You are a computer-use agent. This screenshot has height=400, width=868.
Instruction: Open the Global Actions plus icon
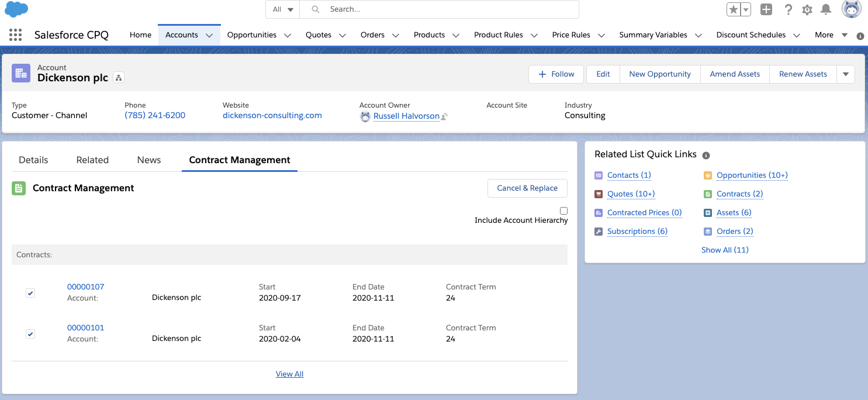766,9
